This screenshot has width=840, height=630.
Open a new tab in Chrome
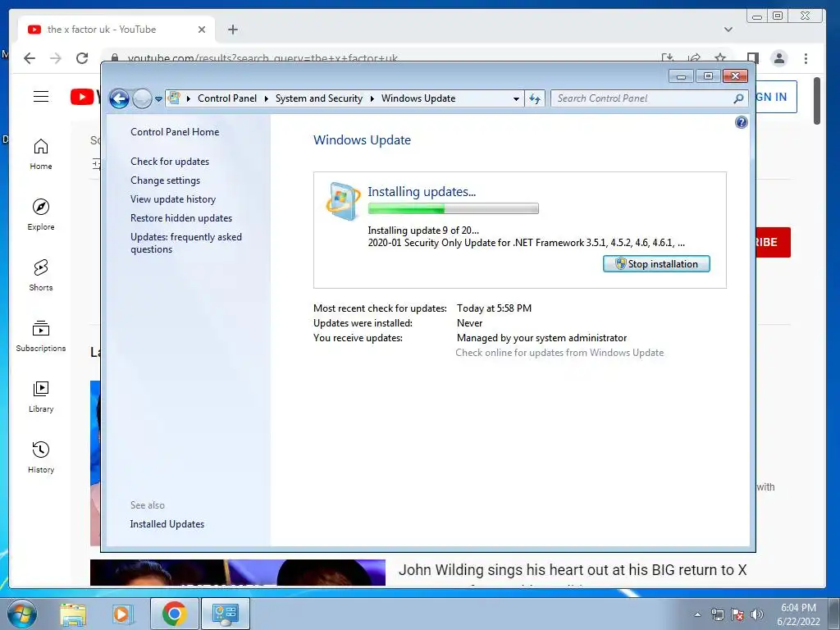[x=232, y=30]
